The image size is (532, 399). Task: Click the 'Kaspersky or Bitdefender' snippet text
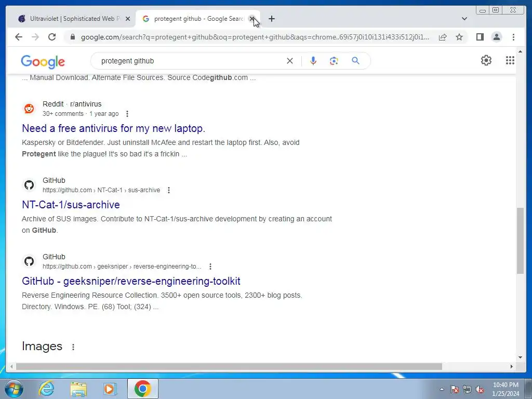point(161,148)
